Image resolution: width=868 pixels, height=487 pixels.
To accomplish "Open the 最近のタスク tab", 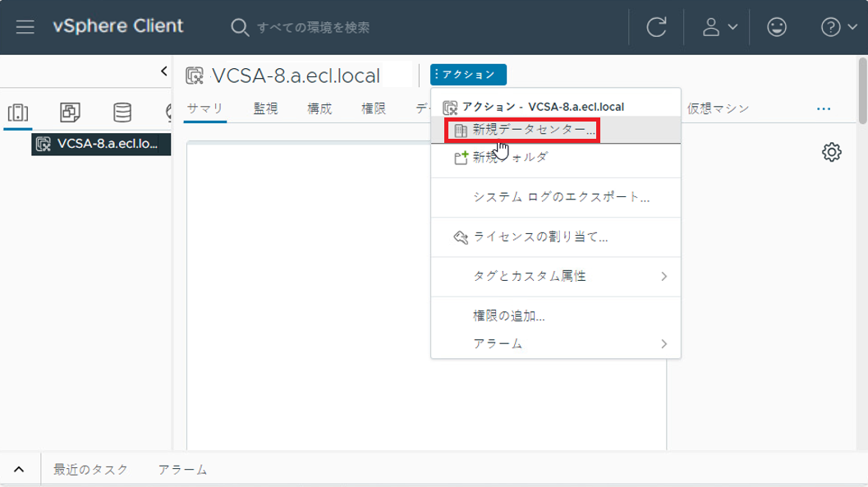I will 90,469.
